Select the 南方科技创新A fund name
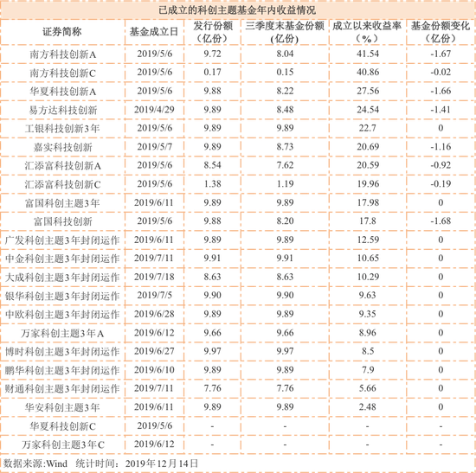This screenshot has height=473, width=476. [63, 54]
